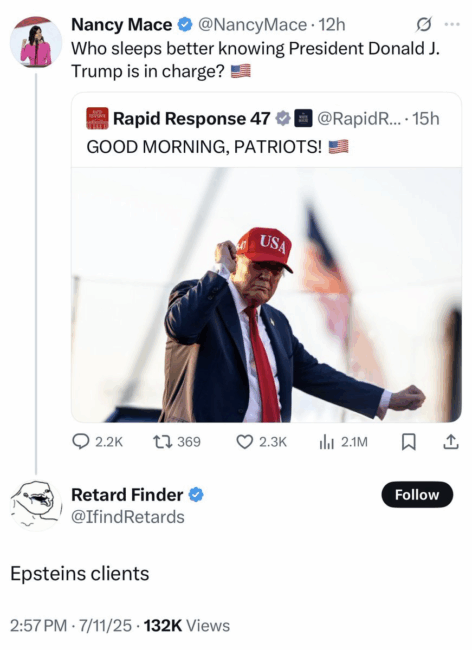Follow the Retard Finder account
Image resolution: width=472 pixels, height=650 pixels.
(x=417, y=495)
